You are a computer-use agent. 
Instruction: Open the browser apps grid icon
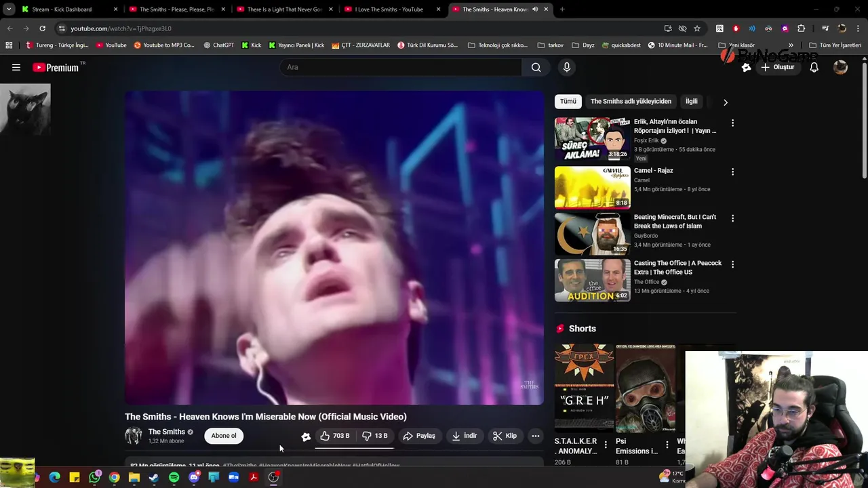pyautogui.click(x=9, y=45)
